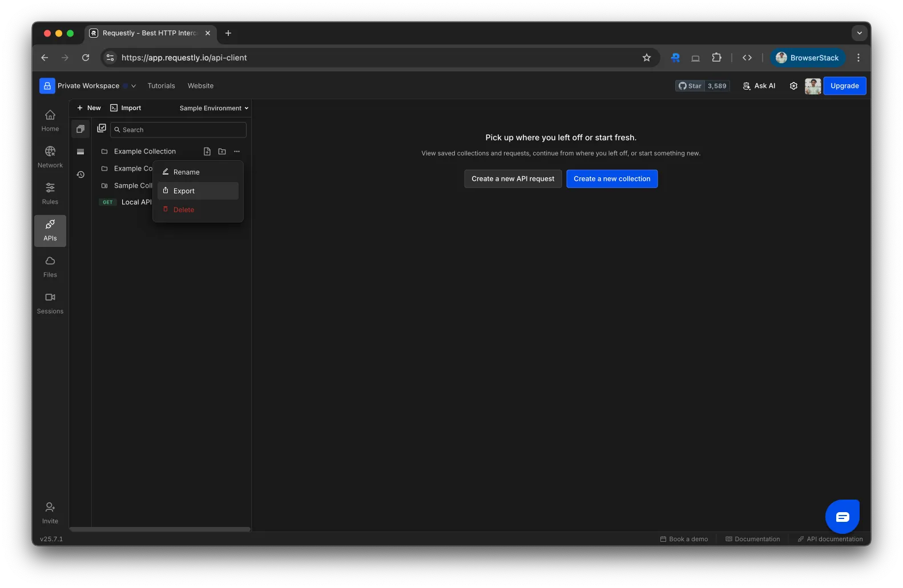Open the Website nav link
903x588 pixels.
[x=200, y=86]
